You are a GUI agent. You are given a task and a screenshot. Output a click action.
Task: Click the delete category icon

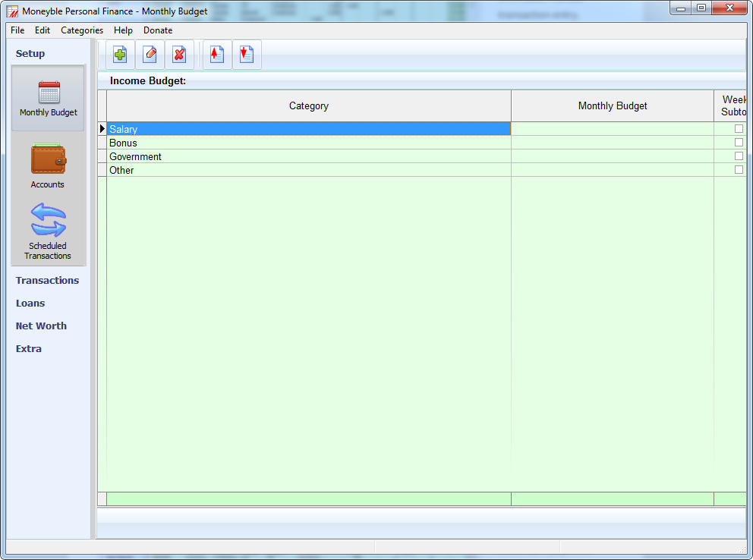pos(180,54)
